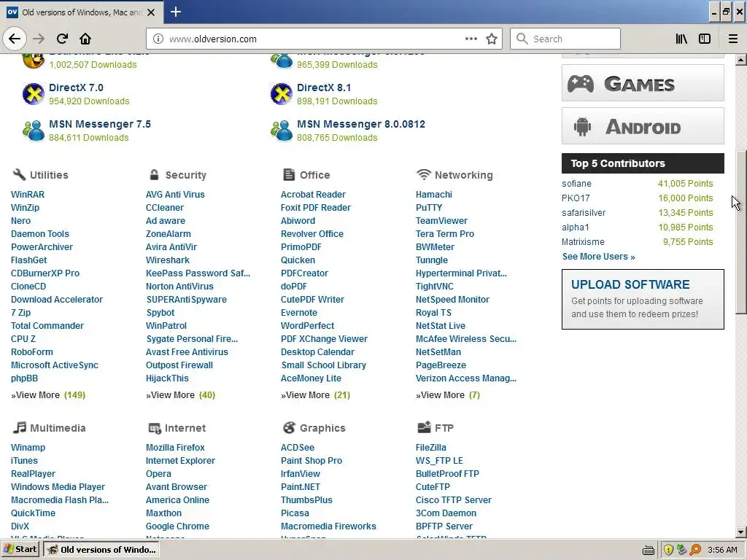This screenshot has height=560, width=747.
Task: Open the Winamp link
Action: click(x=28, y=448)
